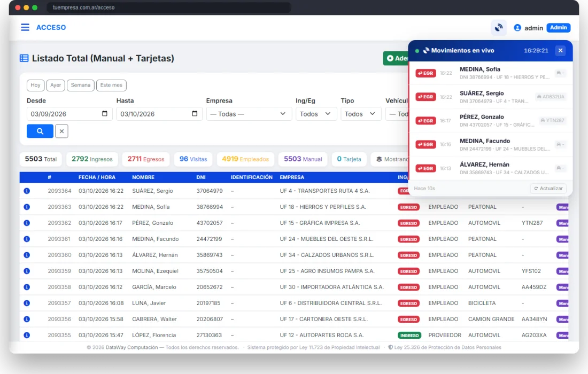Select the 5503 Total chip
The width and height of the screenshot is (588, 374).
pos(41,159)
